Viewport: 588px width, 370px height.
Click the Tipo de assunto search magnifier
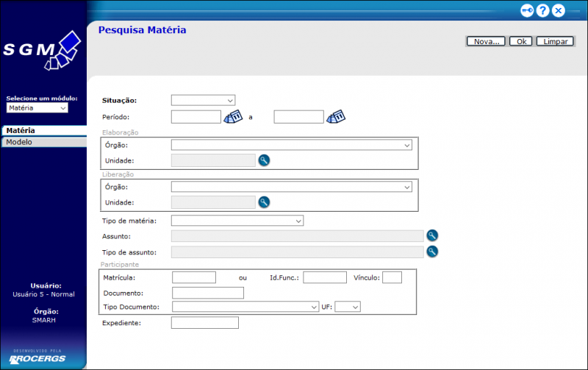pyautogui.click(x=432, y=252)
